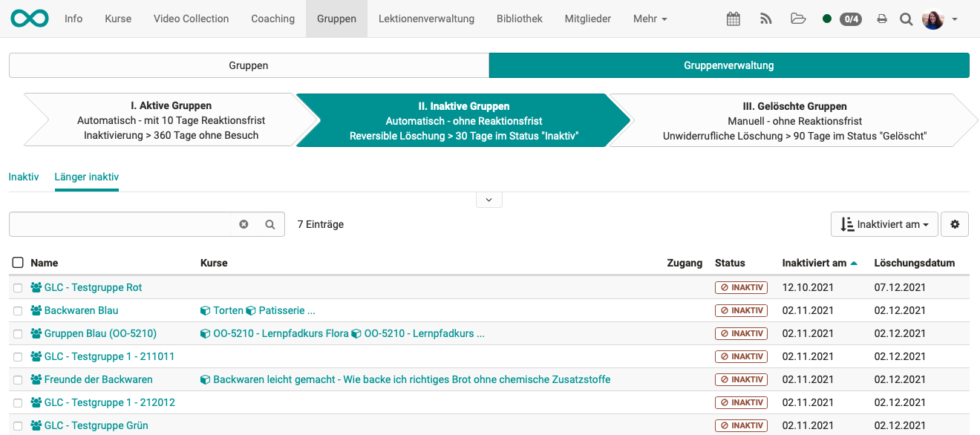
Task: Click the green status dot for chat
Action: point(827,19)
